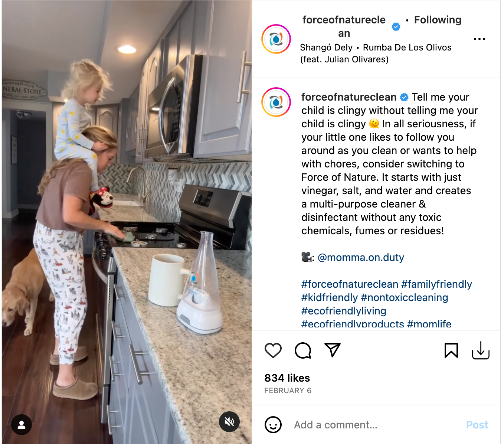Pause the kitchen cleaning video
Screen dimensions: 504x444
point(127,222)
